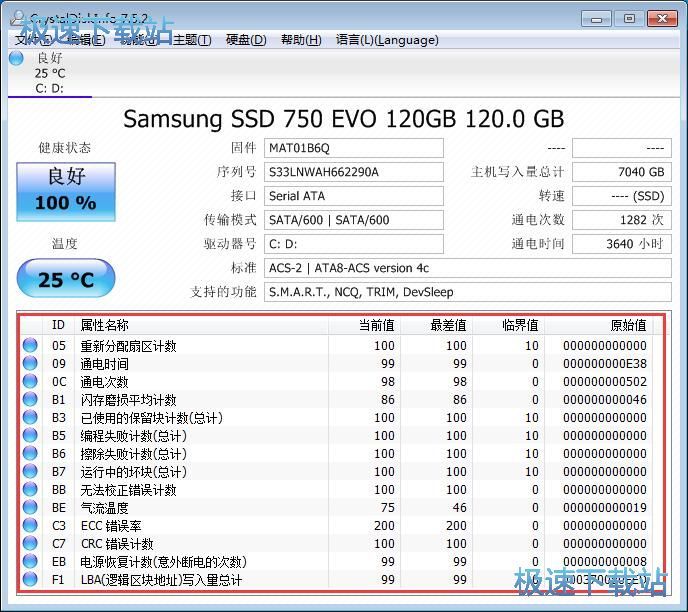Click the status orb beside 通电时间 row
This screenshot has width=688, height=612.
(x=30, y=364)
